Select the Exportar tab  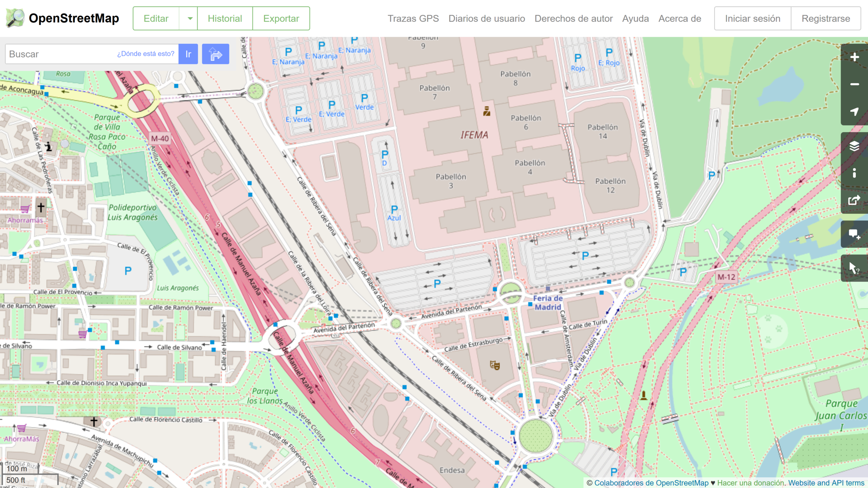click(x=281, y=18)
